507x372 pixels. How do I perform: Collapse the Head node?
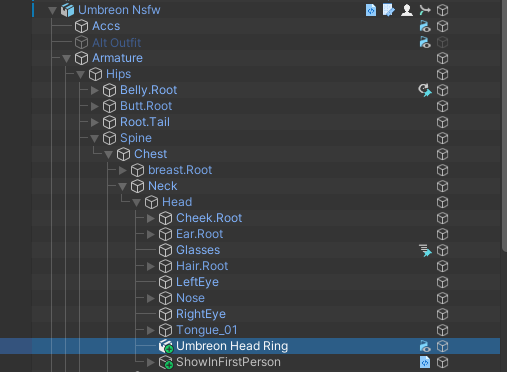(136, 202)
